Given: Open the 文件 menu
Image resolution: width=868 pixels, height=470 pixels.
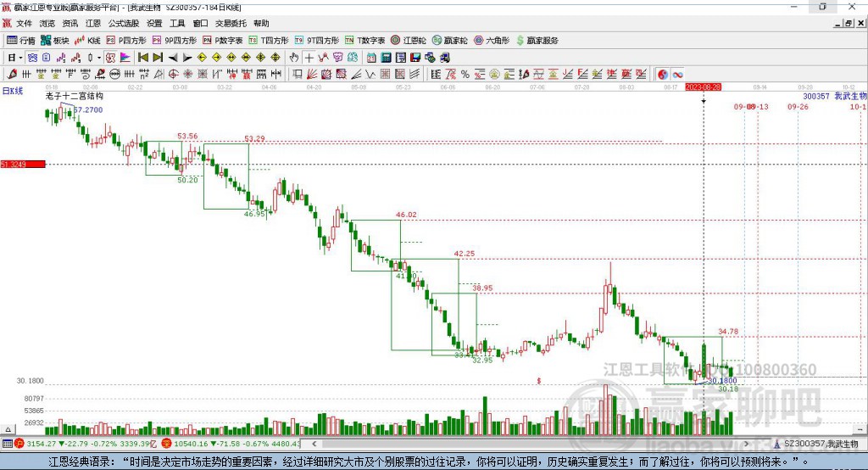Looking at the screenshot, I should [24, 23].
